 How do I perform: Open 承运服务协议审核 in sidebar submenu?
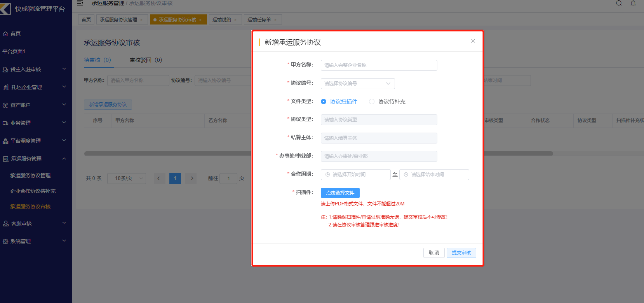pyautogui.click(x=30, y=207)
